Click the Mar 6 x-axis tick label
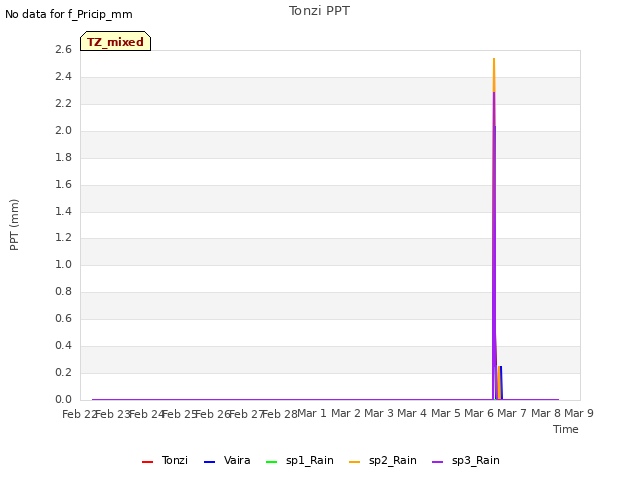The image size is (640, 480). (x=478, y=413)
